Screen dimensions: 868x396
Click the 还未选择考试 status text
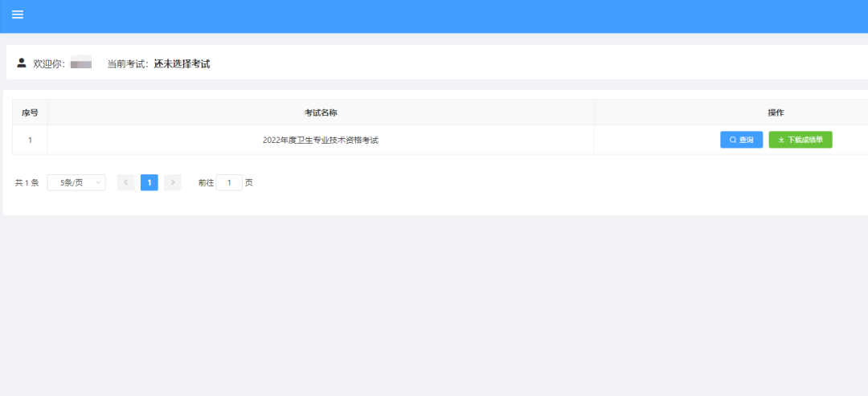point(182,63)
